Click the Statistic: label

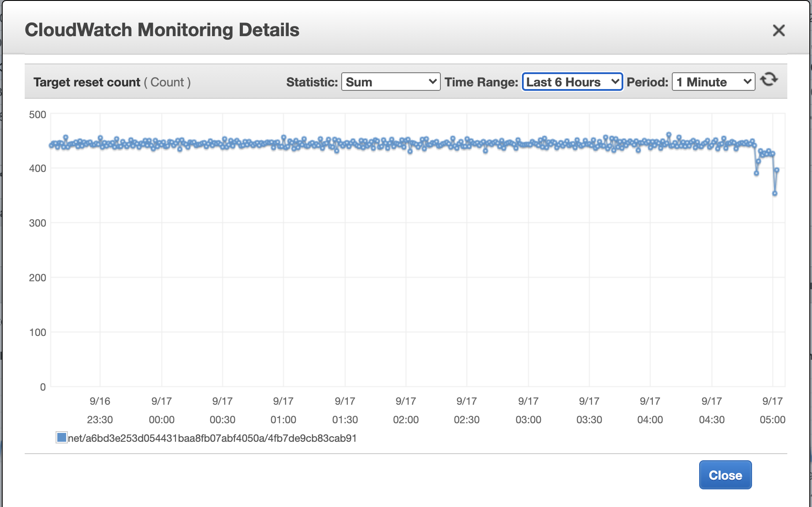click(x=312, y=82)
